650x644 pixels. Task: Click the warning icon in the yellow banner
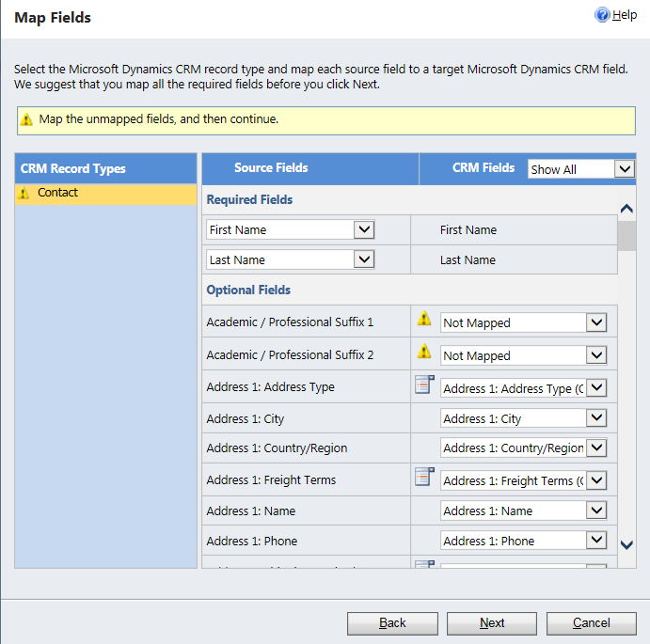[26, 119]
